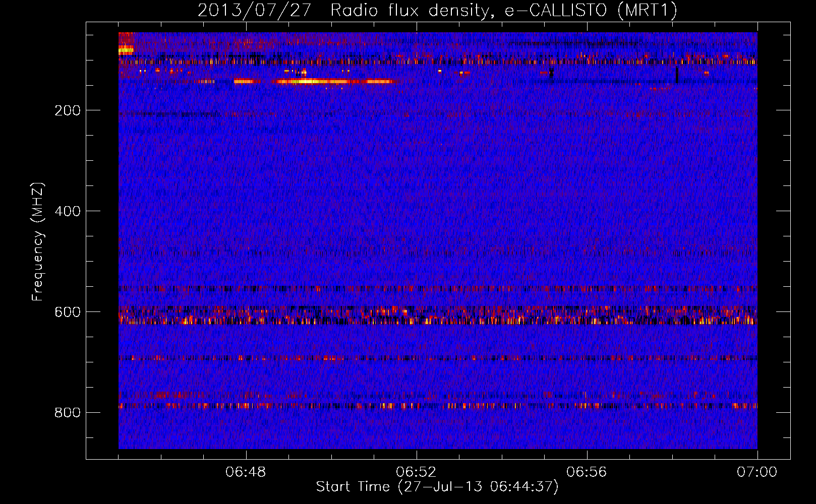Click the 200 frequency tick label
This screenshot has width=816, height=504.
[68, 110]
